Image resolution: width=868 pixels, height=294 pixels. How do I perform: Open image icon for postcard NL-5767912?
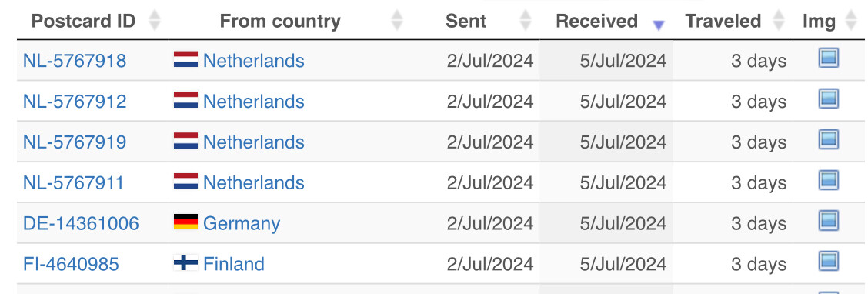point(828,99)
